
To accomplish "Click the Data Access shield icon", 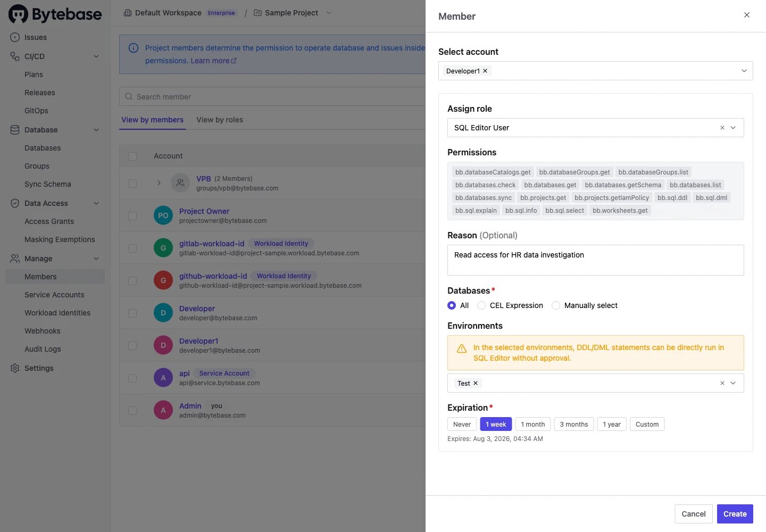I will tap(15, 203).
